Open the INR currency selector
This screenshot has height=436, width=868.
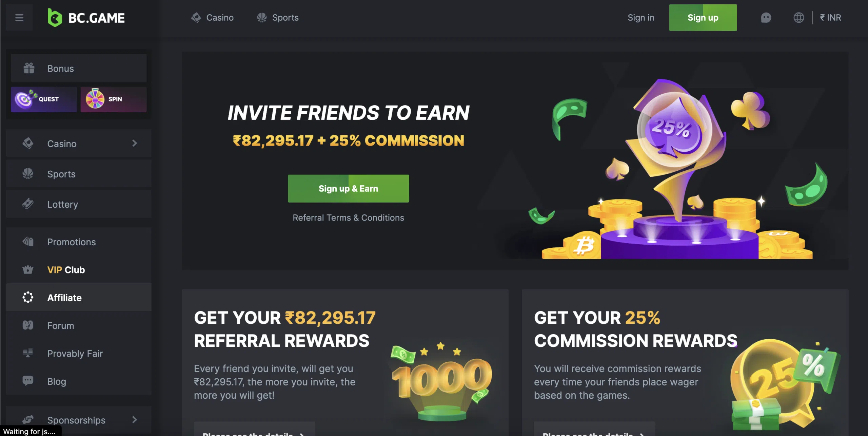click(x=830, y=18)
